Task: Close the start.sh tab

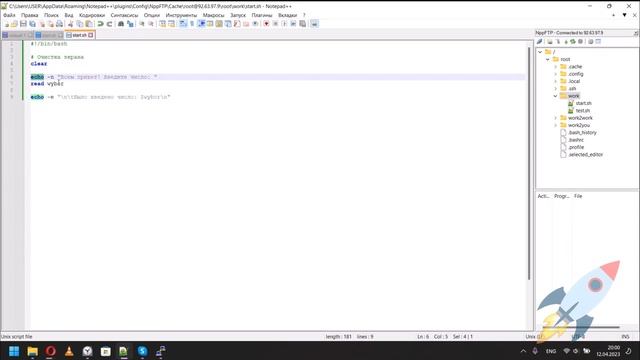Action: tap(91, 36)
